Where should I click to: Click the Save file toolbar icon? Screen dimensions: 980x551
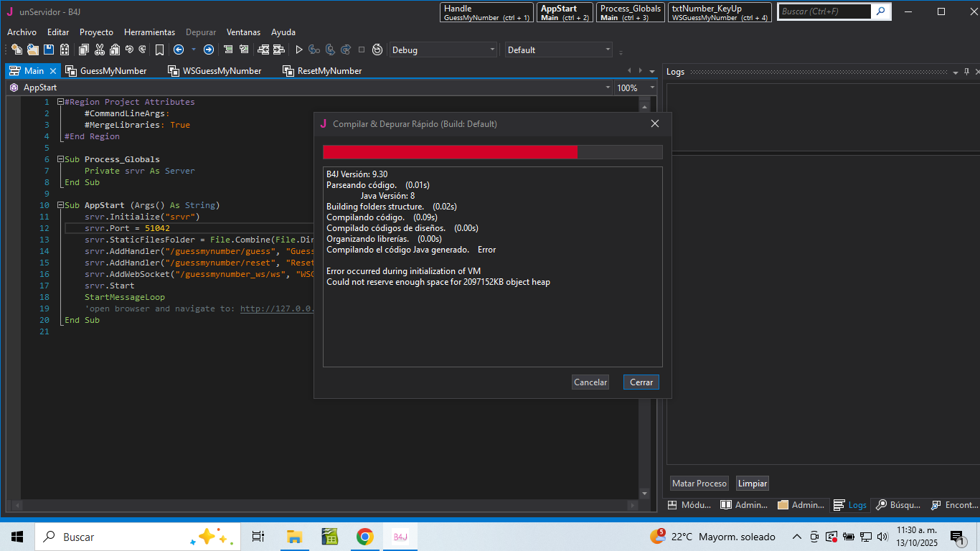point(49,50)
